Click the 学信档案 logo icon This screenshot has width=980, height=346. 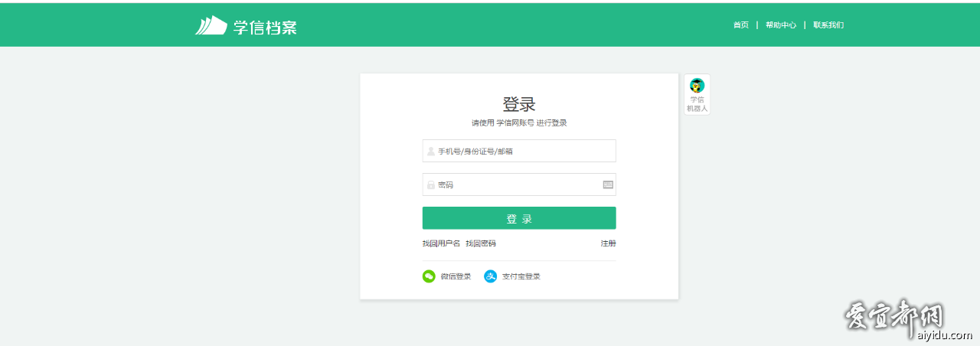pyautogui.click(x=211, y=26)
